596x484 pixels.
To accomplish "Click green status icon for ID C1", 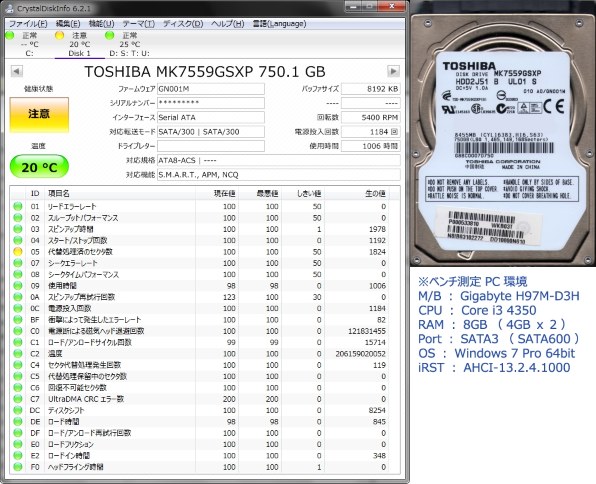I will (17, 342).
